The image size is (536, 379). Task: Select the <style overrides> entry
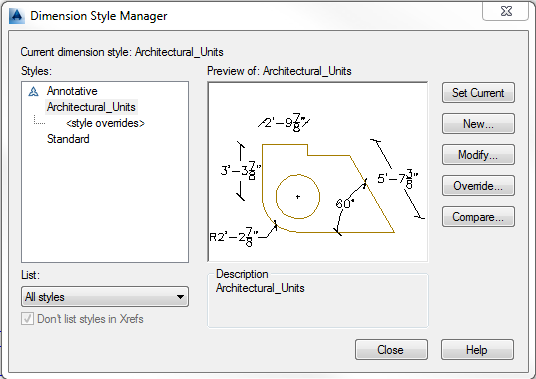[x=105, y=123]
